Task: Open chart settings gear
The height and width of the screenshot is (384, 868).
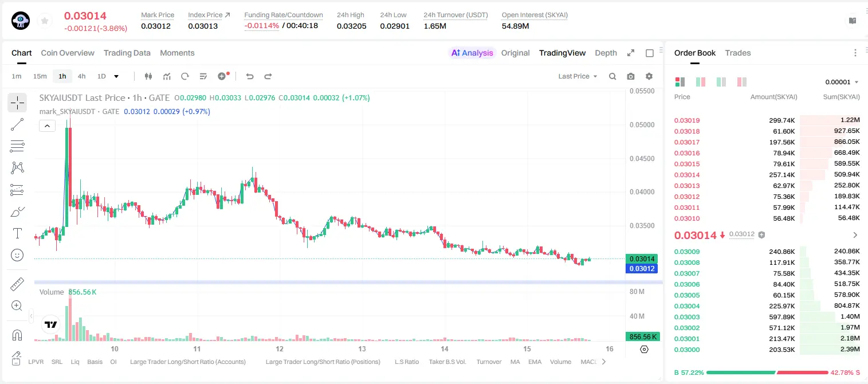Action: click(x=649, y=76)
